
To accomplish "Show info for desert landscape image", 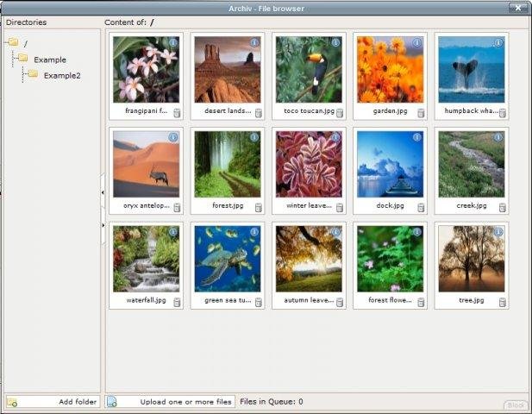I will click(254, 42).
